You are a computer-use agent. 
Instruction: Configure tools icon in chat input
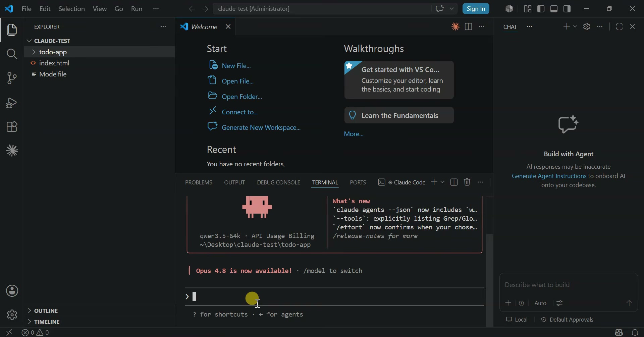click(x=560, y=303)
